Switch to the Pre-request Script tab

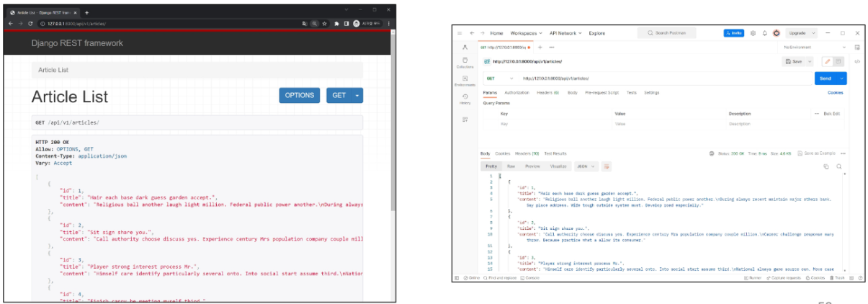[x=601, y=92]
